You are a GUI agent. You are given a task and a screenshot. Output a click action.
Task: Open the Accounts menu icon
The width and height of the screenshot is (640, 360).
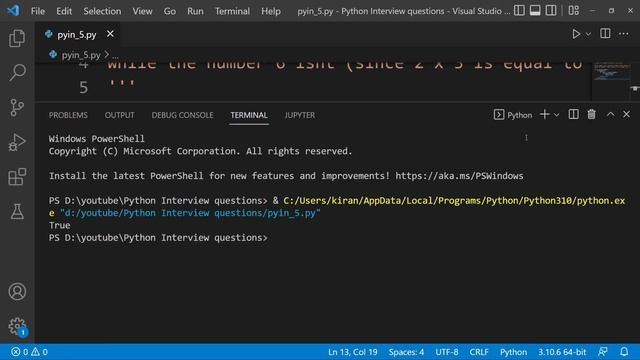(x=17, y=291)
